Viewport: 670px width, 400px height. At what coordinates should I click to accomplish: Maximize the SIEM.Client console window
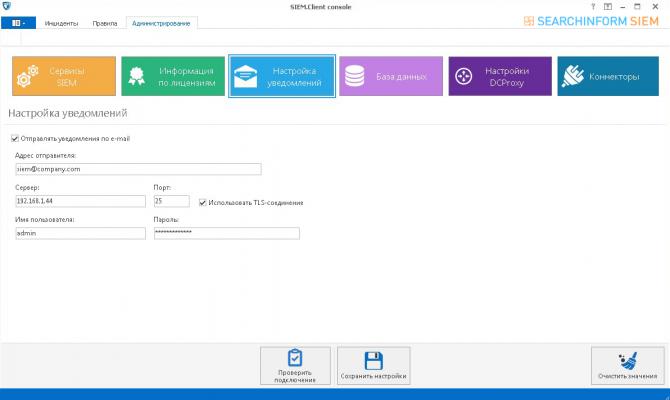point(638,7)
